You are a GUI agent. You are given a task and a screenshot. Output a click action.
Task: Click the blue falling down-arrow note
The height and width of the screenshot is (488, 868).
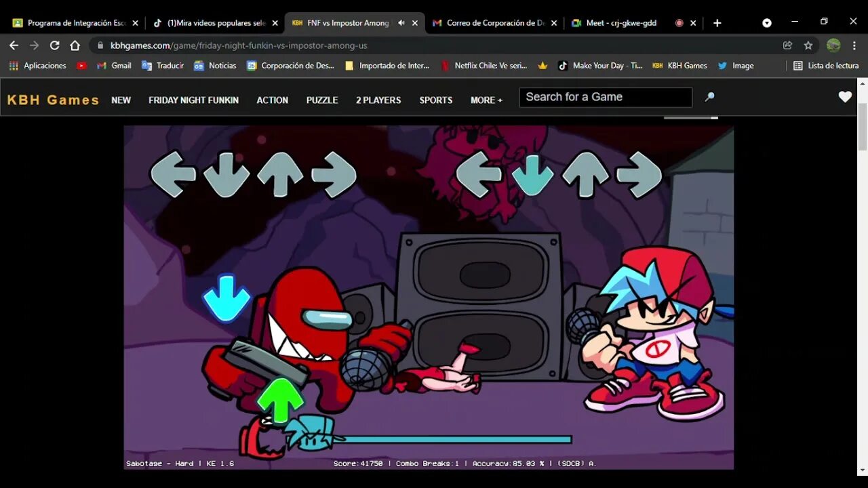coord(226,298)
